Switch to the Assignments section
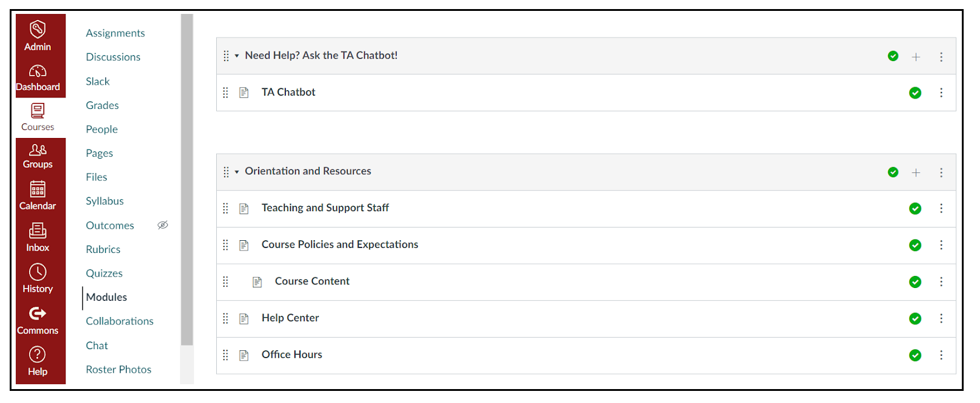 point(115,33)
